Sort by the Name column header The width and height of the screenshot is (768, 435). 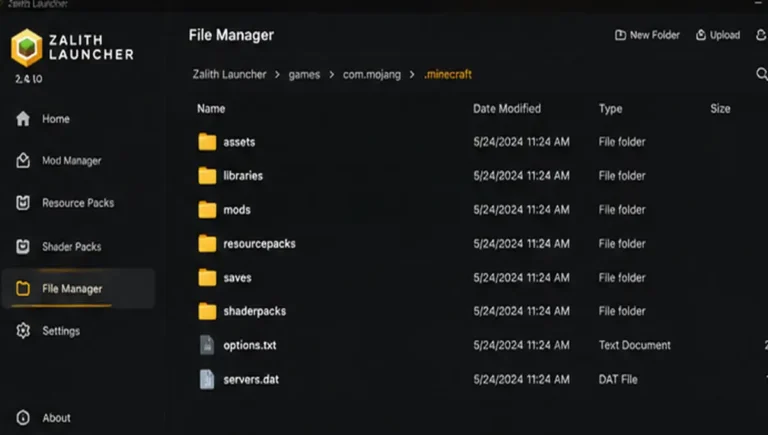point(211,108)
